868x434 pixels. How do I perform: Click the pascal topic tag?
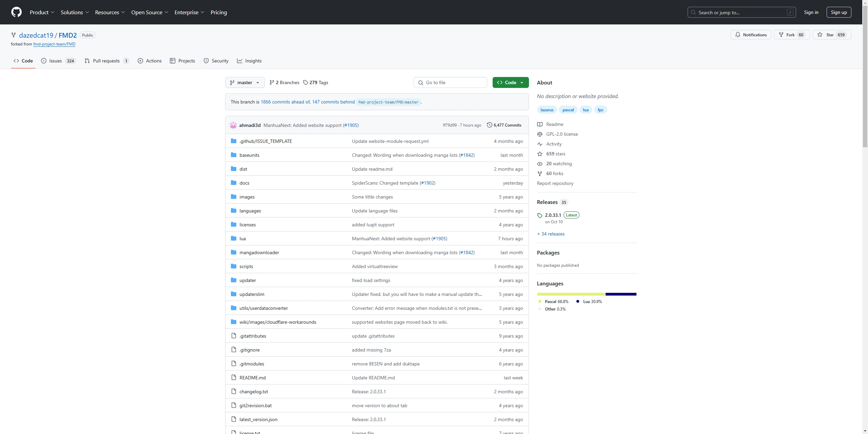[568, 110]
